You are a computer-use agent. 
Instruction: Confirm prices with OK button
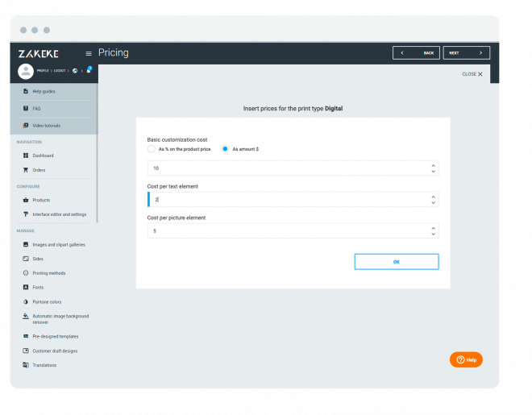pyautogui.click(x=397, y=262)
